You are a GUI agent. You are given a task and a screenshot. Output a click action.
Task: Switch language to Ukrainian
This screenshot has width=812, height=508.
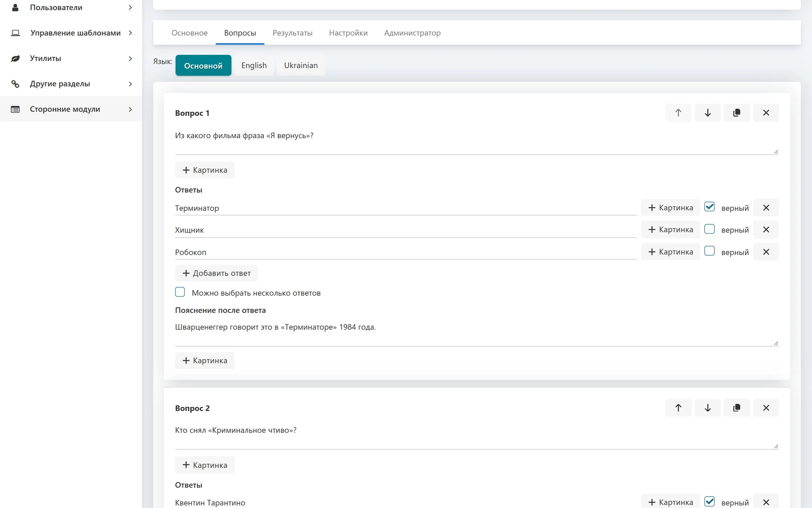point(301,66)
